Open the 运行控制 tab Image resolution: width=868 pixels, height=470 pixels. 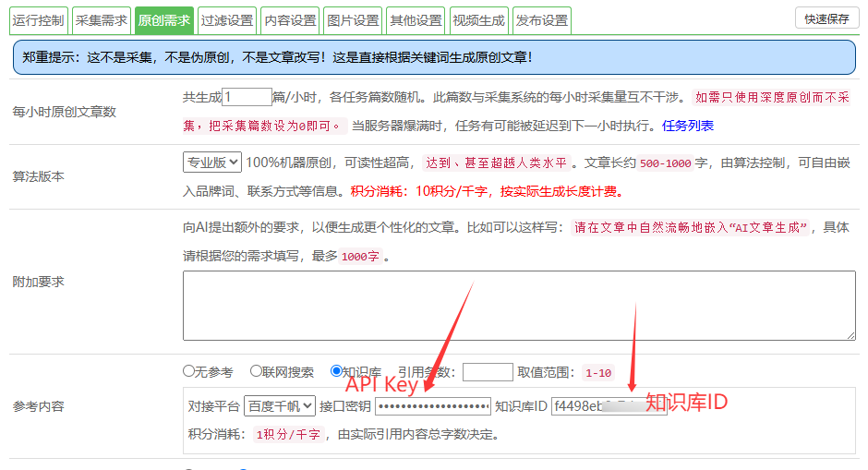(x=39, y=19)
